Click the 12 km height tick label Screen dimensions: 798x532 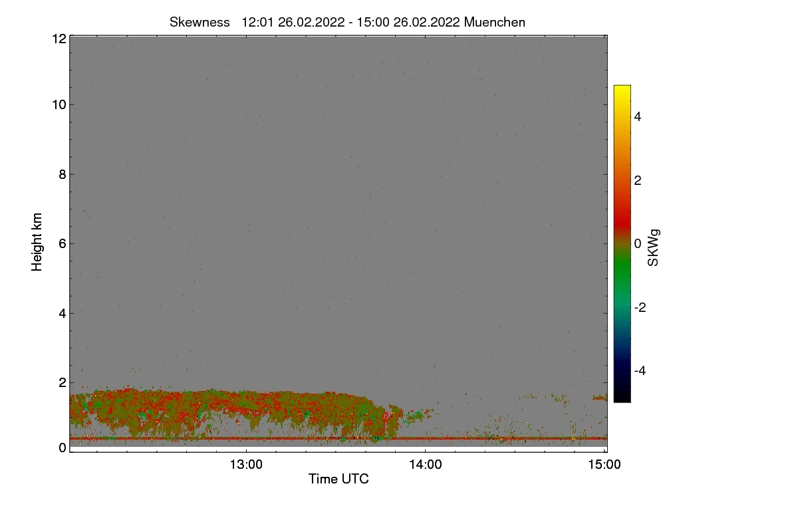coord(59,39)
